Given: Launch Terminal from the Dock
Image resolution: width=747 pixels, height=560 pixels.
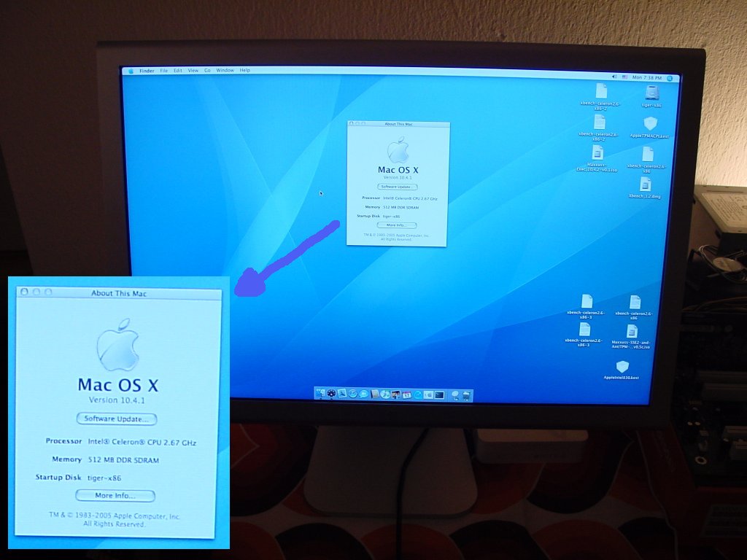Looking at the screenshot, I should click(x=439, y=395).
